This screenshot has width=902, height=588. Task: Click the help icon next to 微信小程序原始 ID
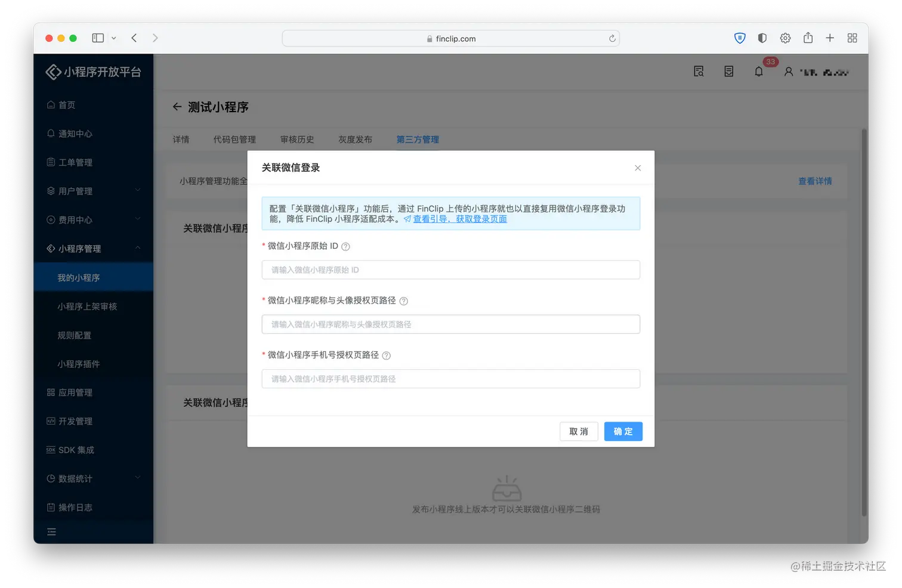pos(345,247)
